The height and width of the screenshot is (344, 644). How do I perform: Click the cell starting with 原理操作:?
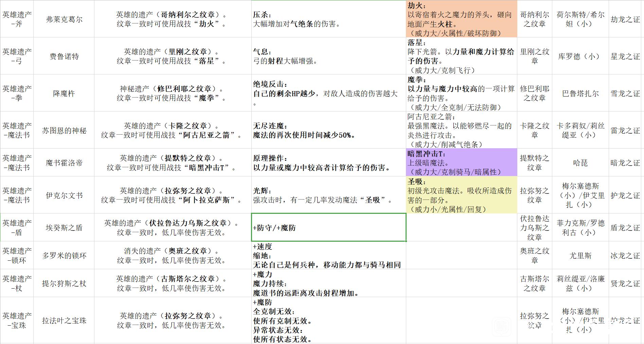pos(328,162)
